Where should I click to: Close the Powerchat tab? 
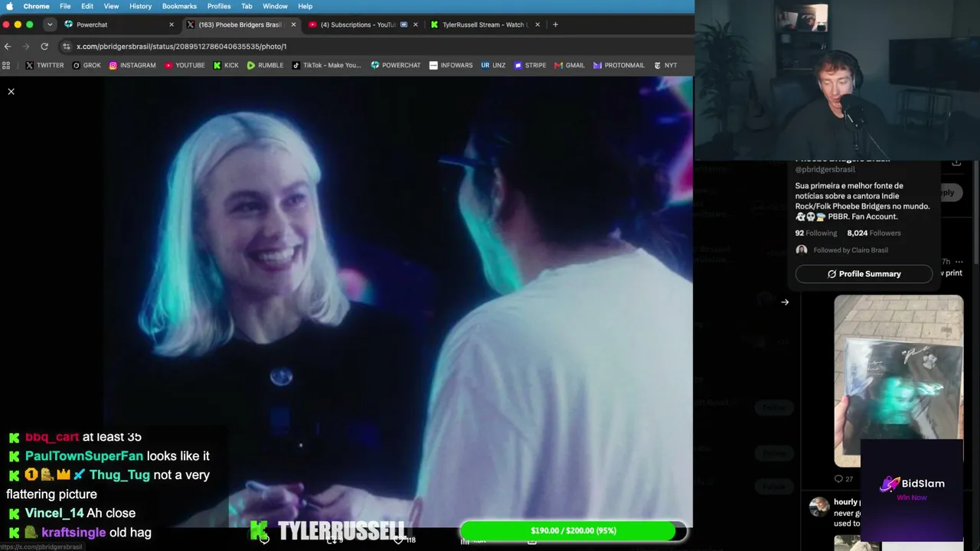[x=171, y=24]
